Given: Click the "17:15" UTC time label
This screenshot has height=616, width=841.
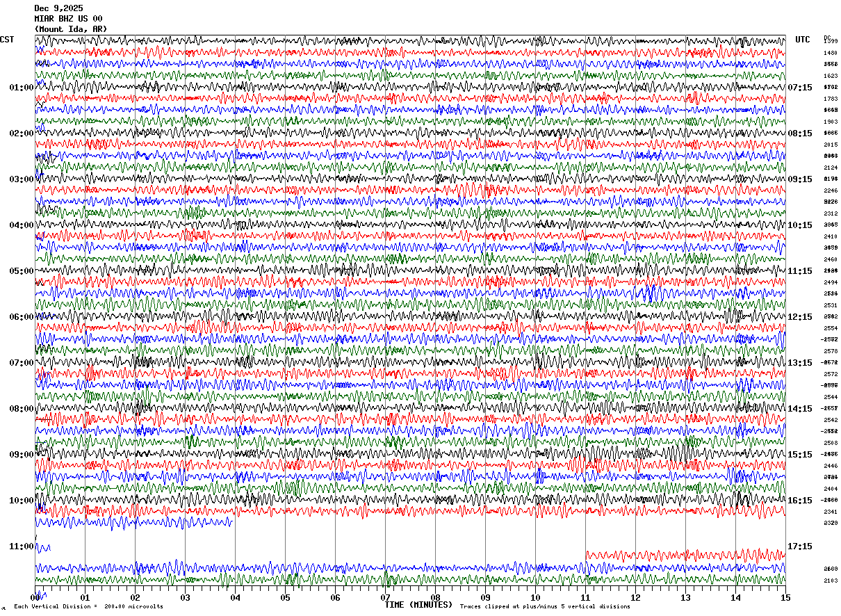Looking at the screenshot, I should (800, 546).
